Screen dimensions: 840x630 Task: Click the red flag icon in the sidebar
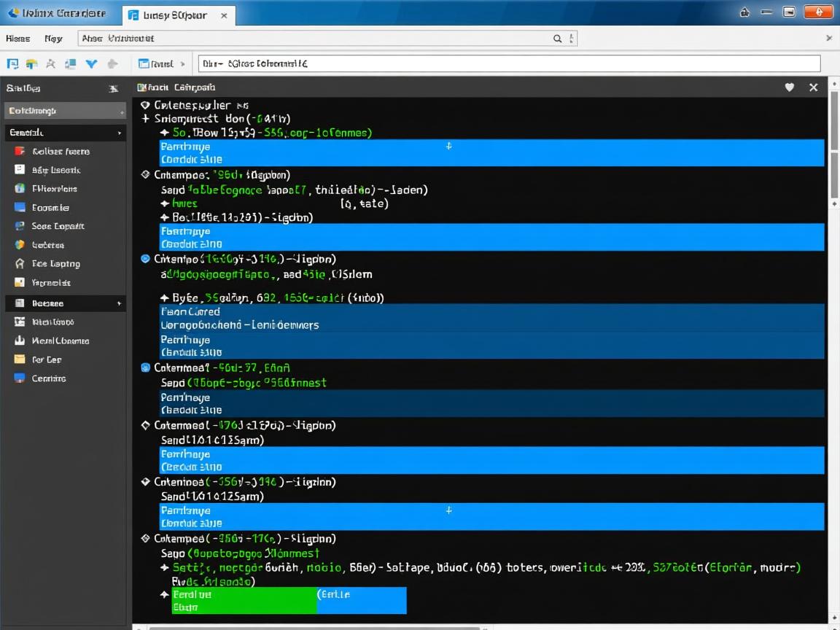pos(20,152)
